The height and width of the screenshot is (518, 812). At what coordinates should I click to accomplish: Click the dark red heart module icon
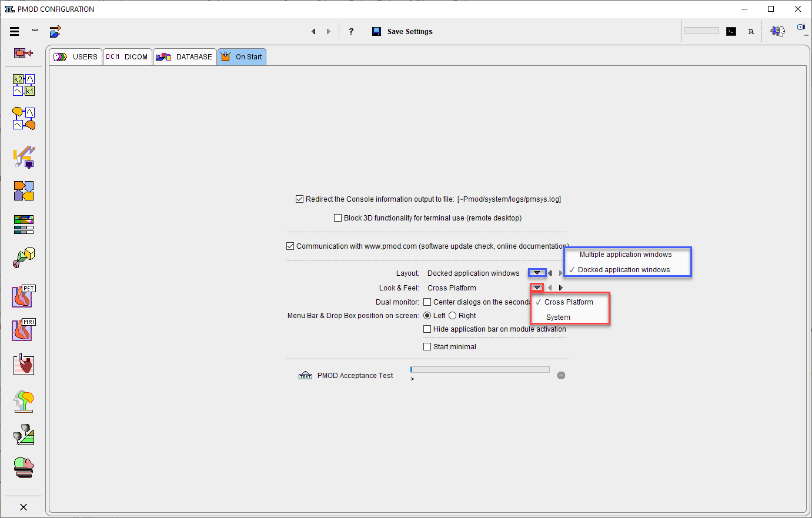pyautogui.click(x=24, y=365)
